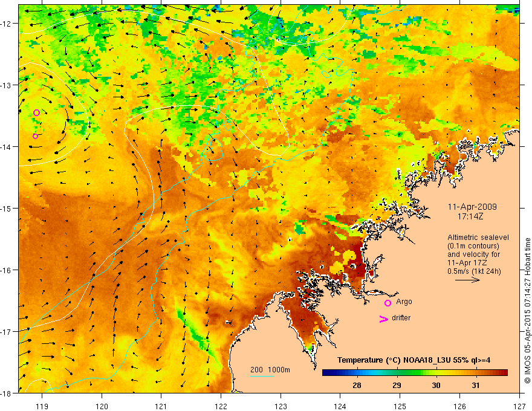Click the '(0.1m contours)' text
Image resolution: width=532 pixels, height=411 pixels.
click(473, 246)
